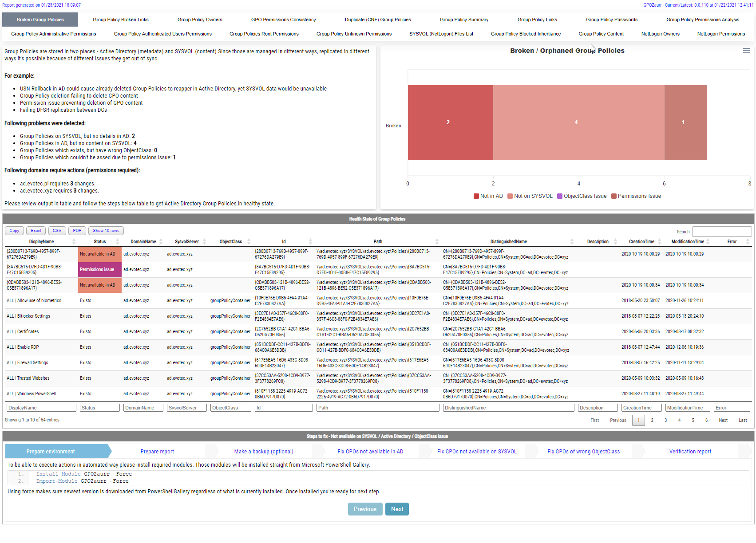Open the Fix GPOs not available in AD step

pos(370,452)
